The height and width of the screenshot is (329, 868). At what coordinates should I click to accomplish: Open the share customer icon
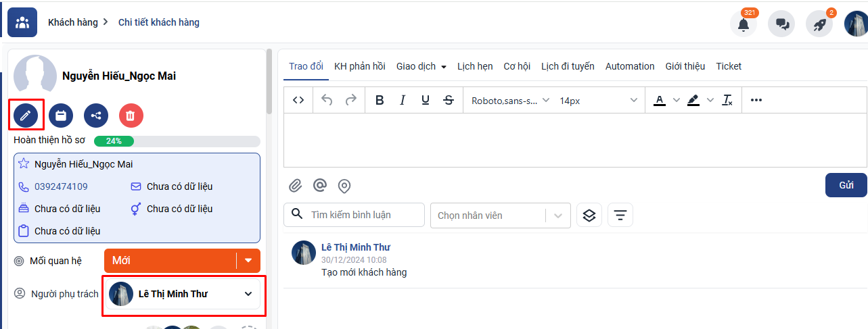(x=96, y=116)
